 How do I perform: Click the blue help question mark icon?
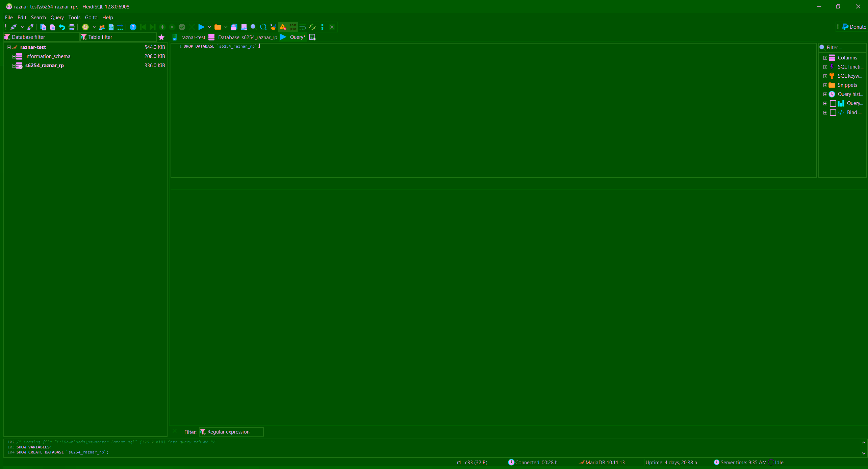tap(133, 27)
